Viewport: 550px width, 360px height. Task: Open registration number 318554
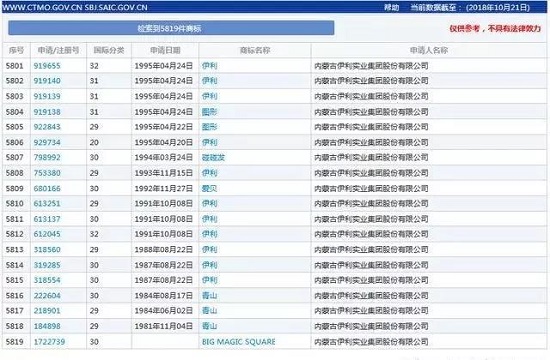(47, 280)
